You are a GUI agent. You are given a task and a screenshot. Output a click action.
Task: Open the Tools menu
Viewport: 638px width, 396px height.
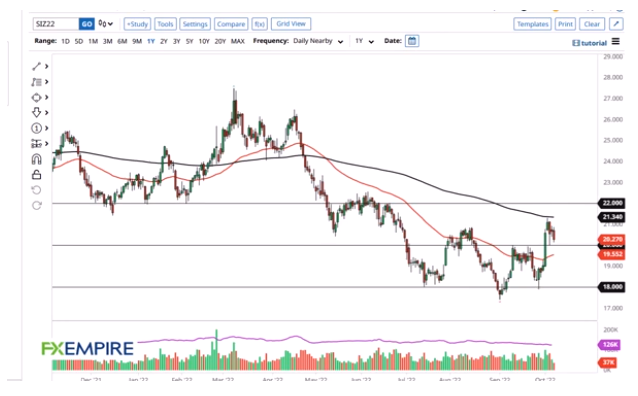[x=165, y=24]
